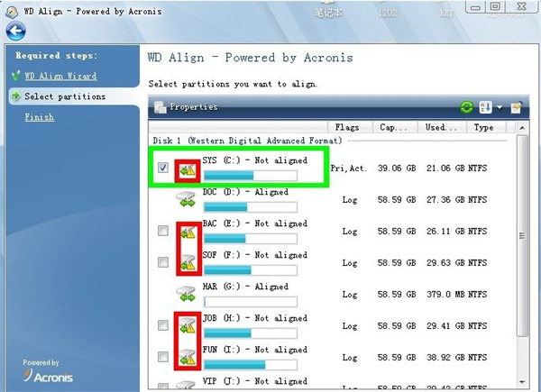The height and width of the screenshot is (392, 541).
Task: Sort by the Cap... column header
Action: [x=395, y=127]
